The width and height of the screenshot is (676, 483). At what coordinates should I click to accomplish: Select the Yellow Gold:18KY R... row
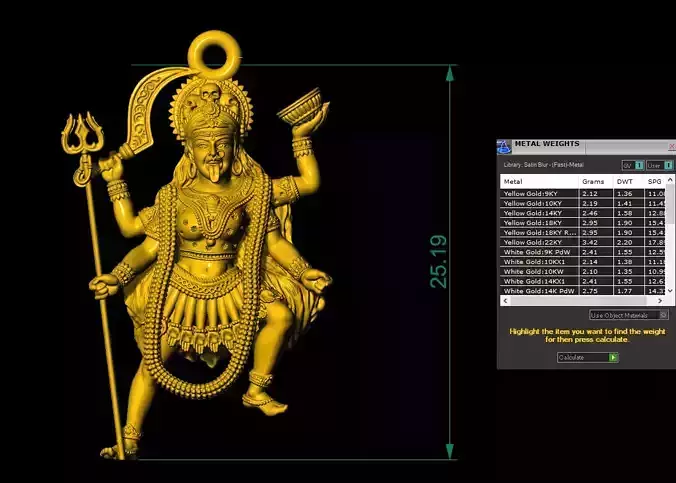click(x=583, y=232)
